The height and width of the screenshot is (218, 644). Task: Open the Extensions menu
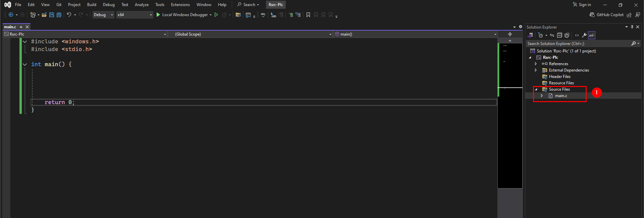[x=180, y=5]
